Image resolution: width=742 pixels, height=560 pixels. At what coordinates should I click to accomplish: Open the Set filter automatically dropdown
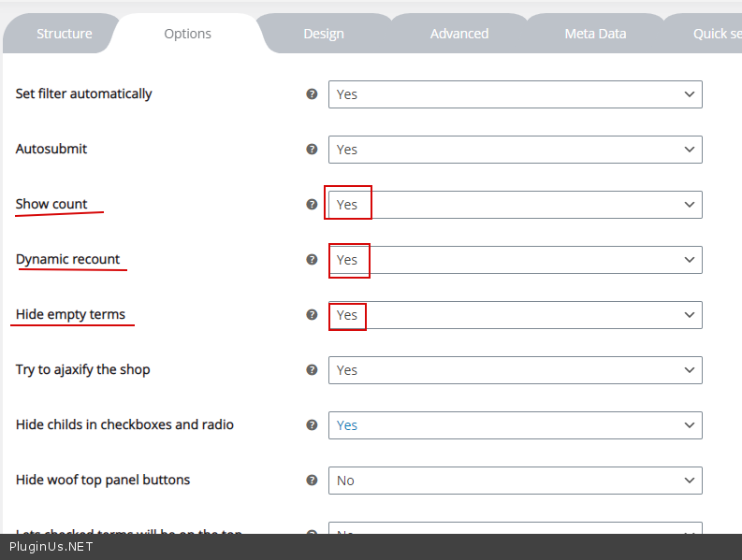(515, 94)
